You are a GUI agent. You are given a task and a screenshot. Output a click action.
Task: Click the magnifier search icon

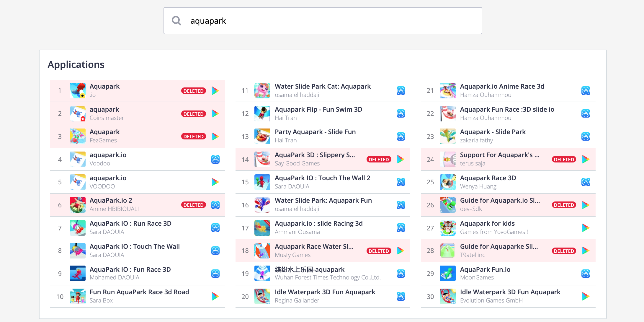(x=176, y=21)
